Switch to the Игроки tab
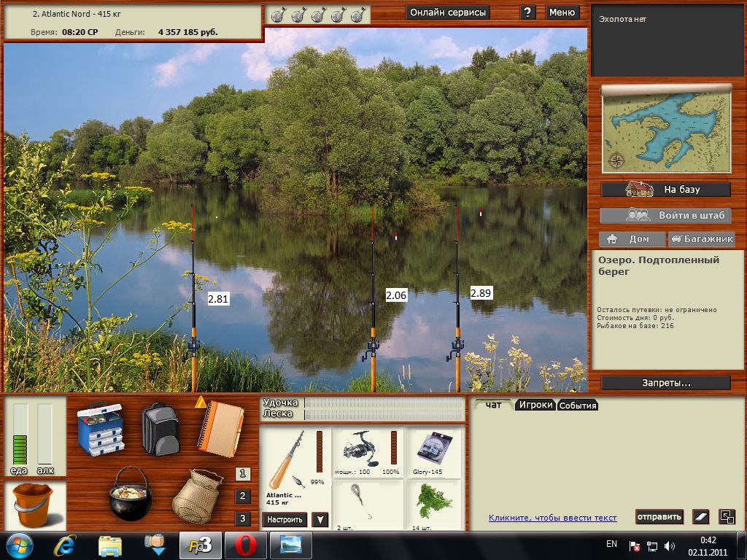This screenshot has width=747, height=560. (x=535, y=405)
